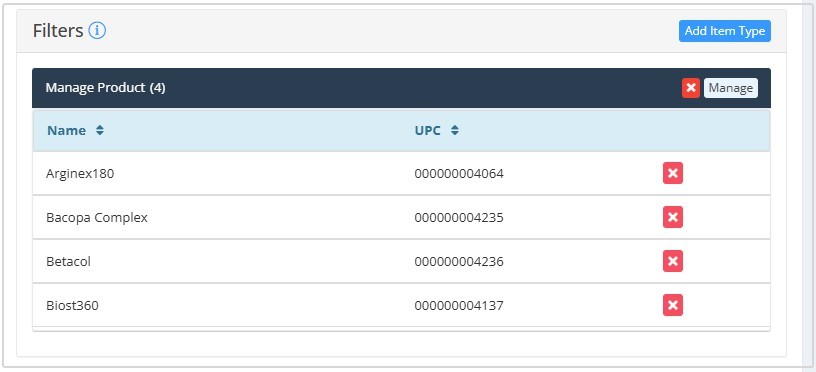Remove the Biost360 product row
816x372 pixels.
click(672, 305)
